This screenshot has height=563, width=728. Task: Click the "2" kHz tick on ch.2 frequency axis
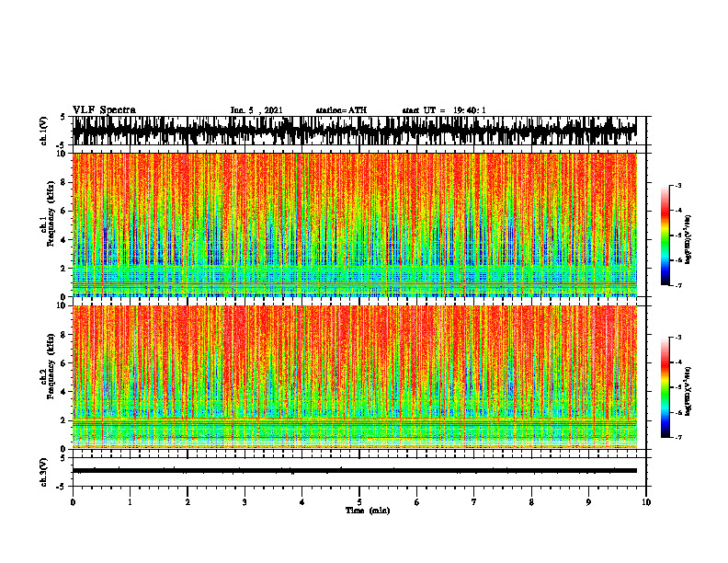coord(64,420)
